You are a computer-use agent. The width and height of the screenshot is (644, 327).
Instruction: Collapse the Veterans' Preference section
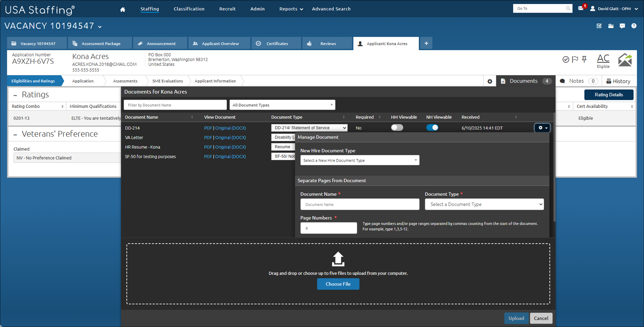click(15, 134)
